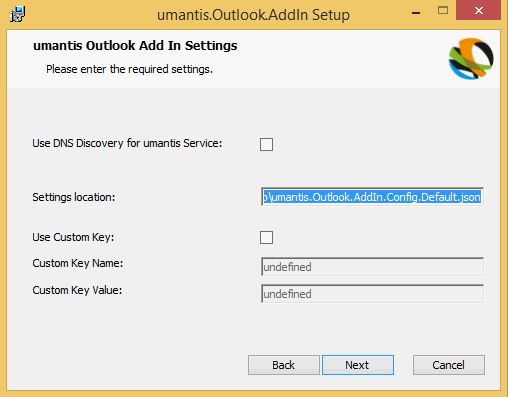Viewport: 508px width, 397px height.
Task: Click the 'Use Custom Key:' label
Action: click(73, 237)
